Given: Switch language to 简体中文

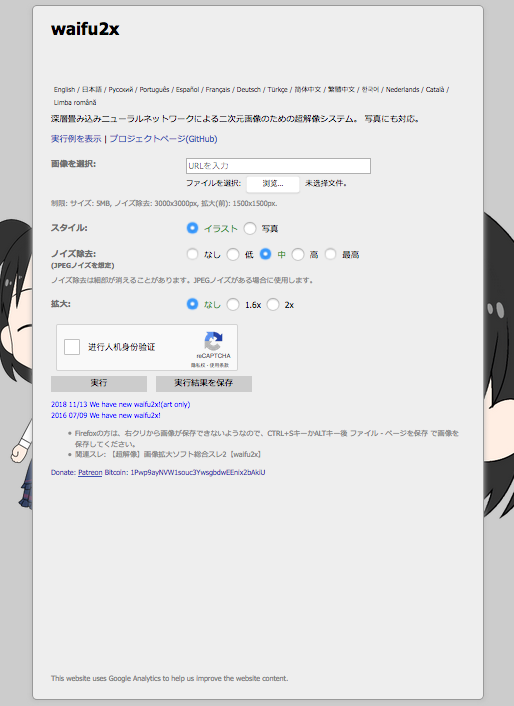Looking at the screenshot, I should [x=307, y=90].
